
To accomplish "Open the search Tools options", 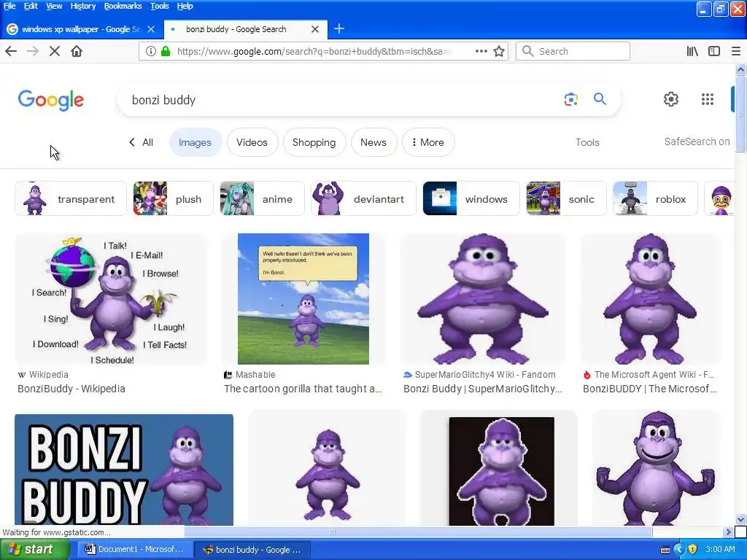I will point(587,142).
